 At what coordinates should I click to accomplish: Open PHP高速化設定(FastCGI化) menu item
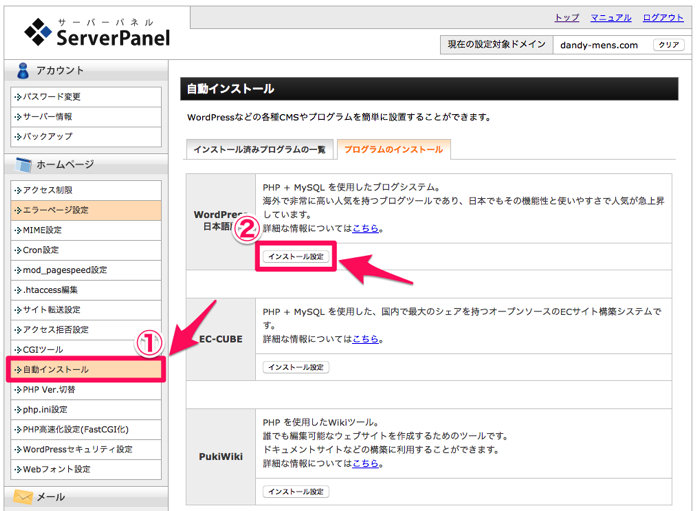86,429
